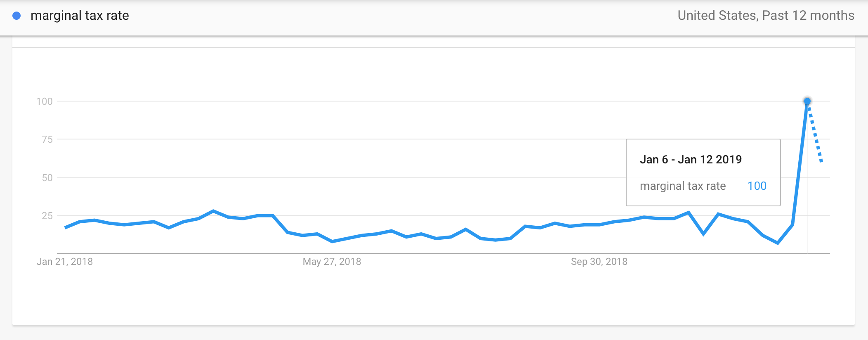
Task: Click the blue 100 value in the tooltip
Action: tap(757, 186)
